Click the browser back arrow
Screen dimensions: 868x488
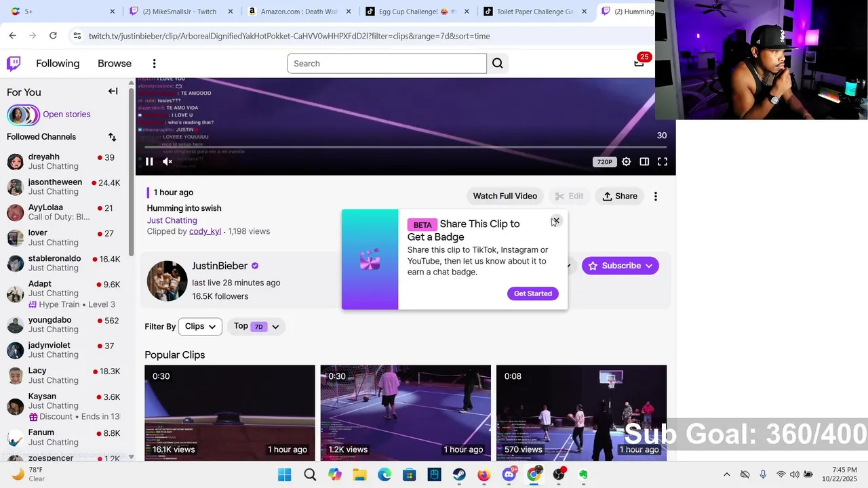[13, 35]
